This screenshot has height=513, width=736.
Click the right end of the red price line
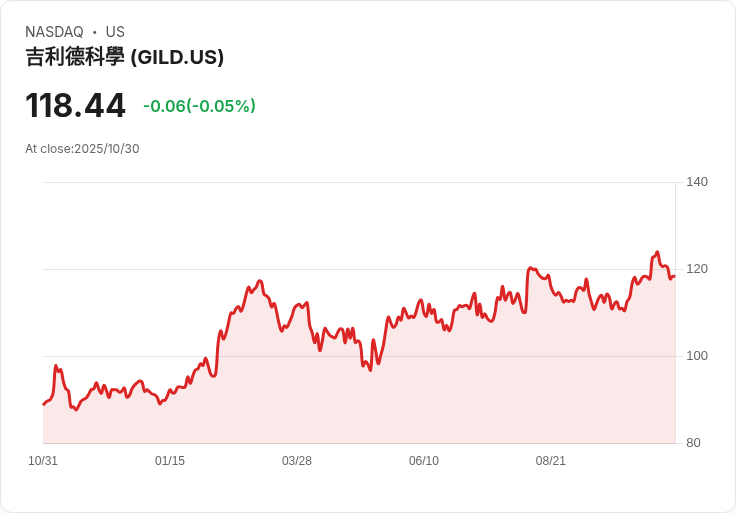[674, 277]
